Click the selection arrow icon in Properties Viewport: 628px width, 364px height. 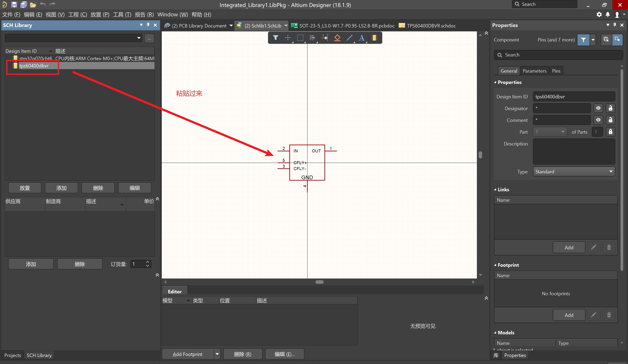[x=617, y=40]
